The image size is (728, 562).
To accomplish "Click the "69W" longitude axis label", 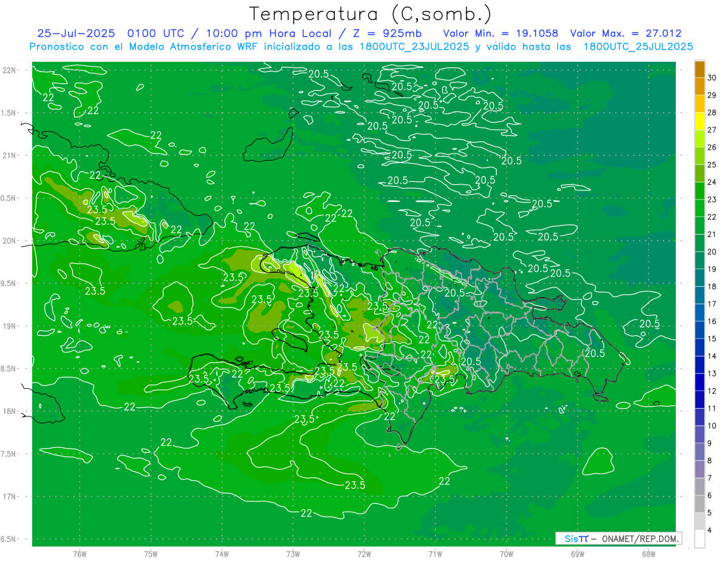I will coord(577,554).
